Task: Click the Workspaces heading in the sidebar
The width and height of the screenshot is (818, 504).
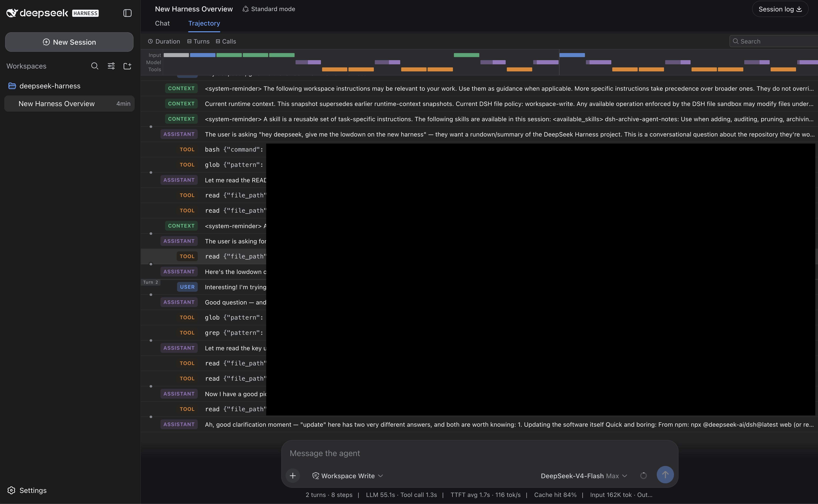Action: [26, 66]
